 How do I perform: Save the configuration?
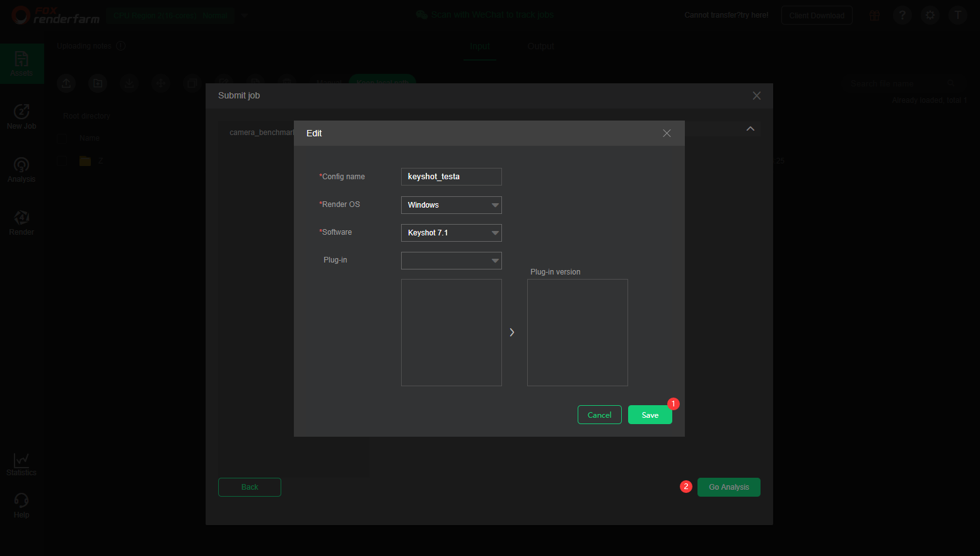click(x=650, y=415)
